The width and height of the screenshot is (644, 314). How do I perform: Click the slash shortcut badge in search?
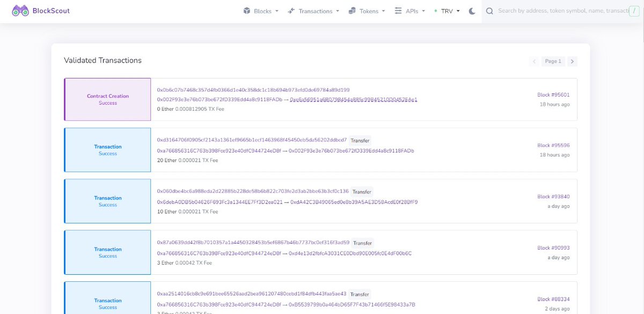[635, 11]
